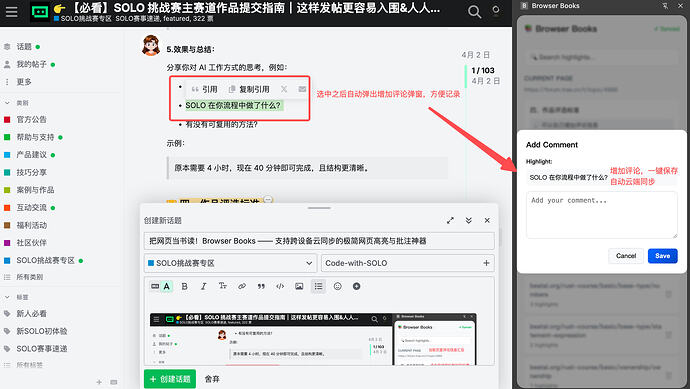Click 复制引用 copy quote button
690x389 pixels.
(249, 89)
